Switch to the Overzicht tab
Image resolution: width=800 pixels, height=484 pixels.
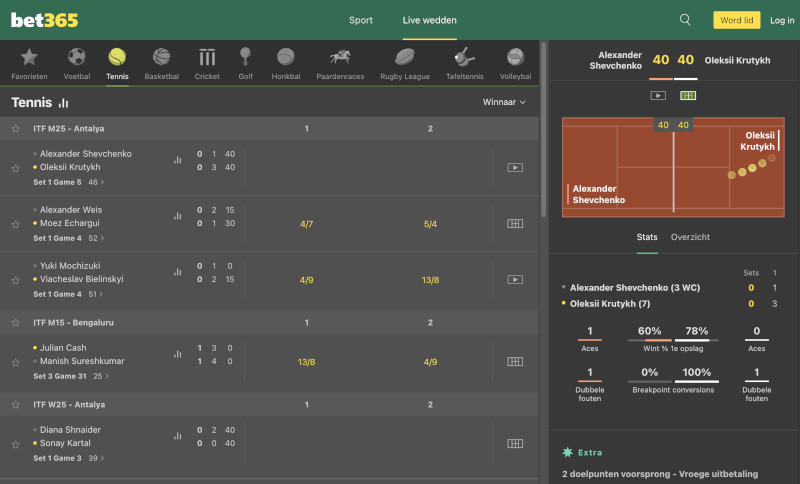pyautogui.click(x=690, y=237)
